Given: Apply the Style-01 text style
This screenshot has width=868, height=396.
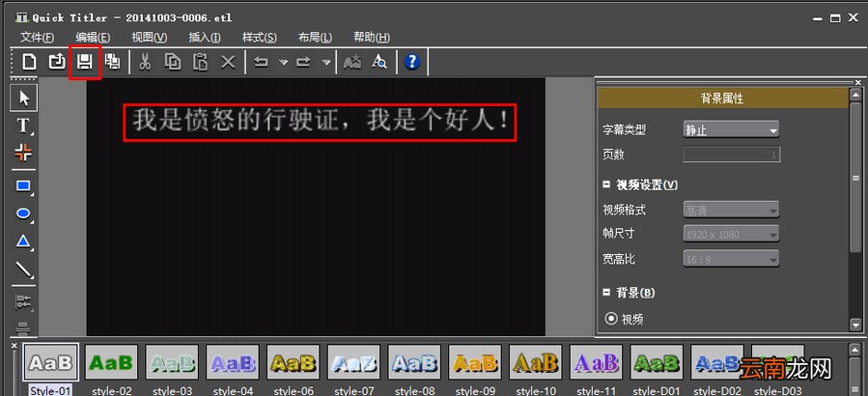Looking at the screenshot, I should (50, 362).
